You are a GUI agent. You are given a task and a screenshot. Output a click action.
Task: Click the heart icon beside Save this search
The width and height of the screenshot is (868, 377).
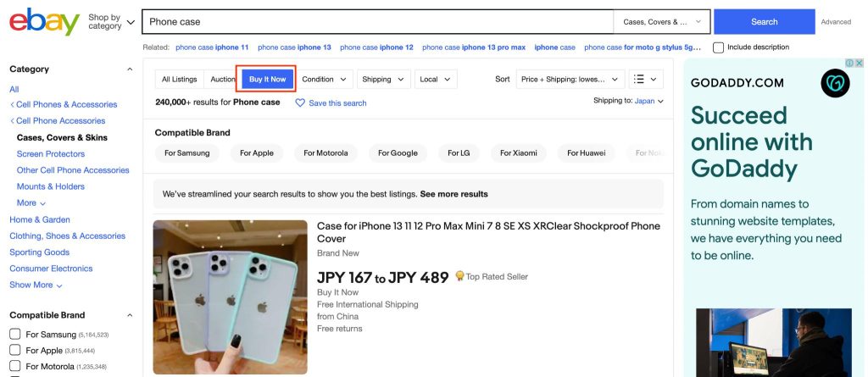[x=300, y=103]
